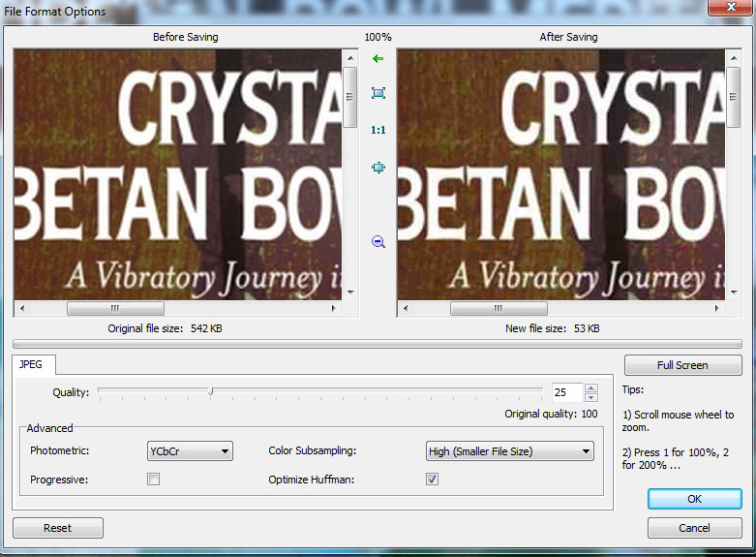Click Before Saving horizontal scrollbar left arrow
Viewport: 756px width, 557px height.
tap(22, 308)
